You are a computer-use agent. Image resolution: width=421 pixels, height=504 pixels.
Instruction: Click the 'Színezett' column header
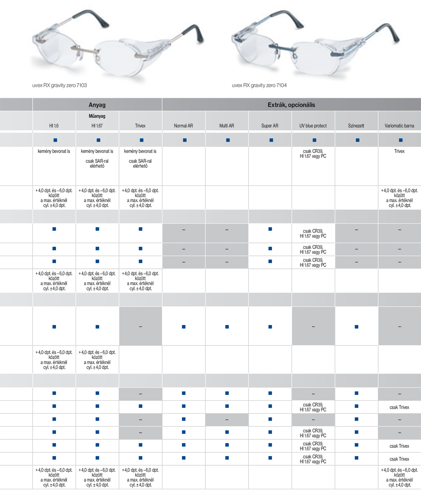tap(356, 126)
